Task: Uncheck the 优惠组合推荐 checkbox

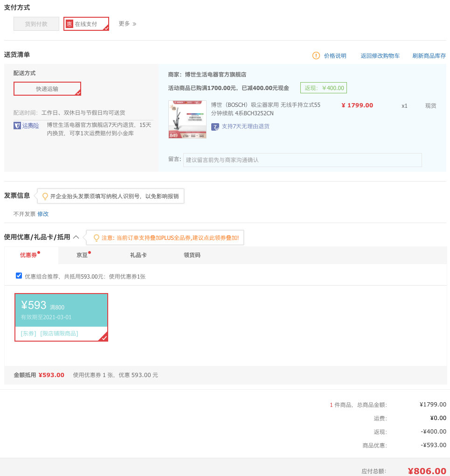Action: pyautogui.click(x=19, y=276)
